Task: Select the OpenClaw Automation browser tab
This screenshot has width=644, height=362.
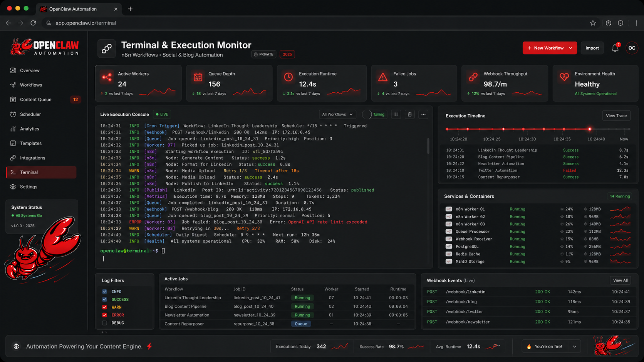Action: coord(73,8)
